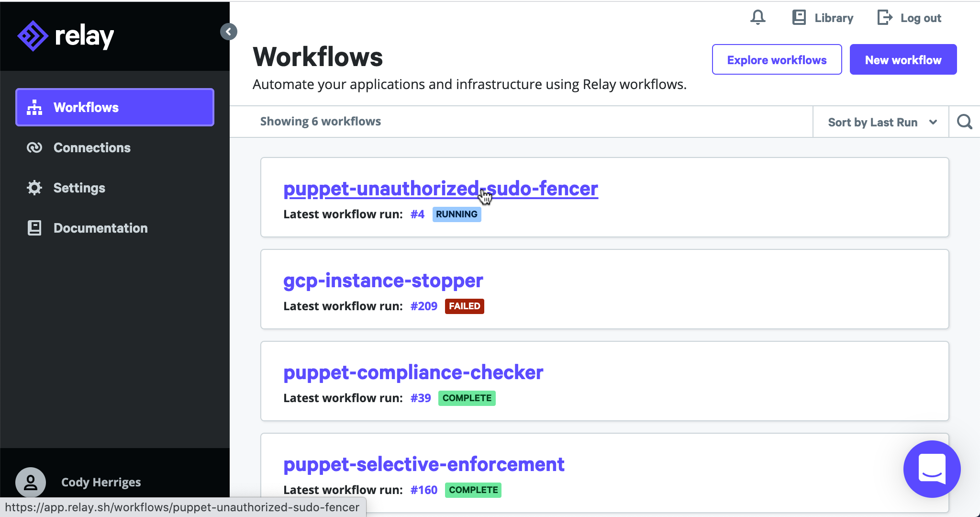Click the Relay logo icon in sidebar
Image resolution: width=980 pixels, height=517 pixels.
[x=32, y=35]
